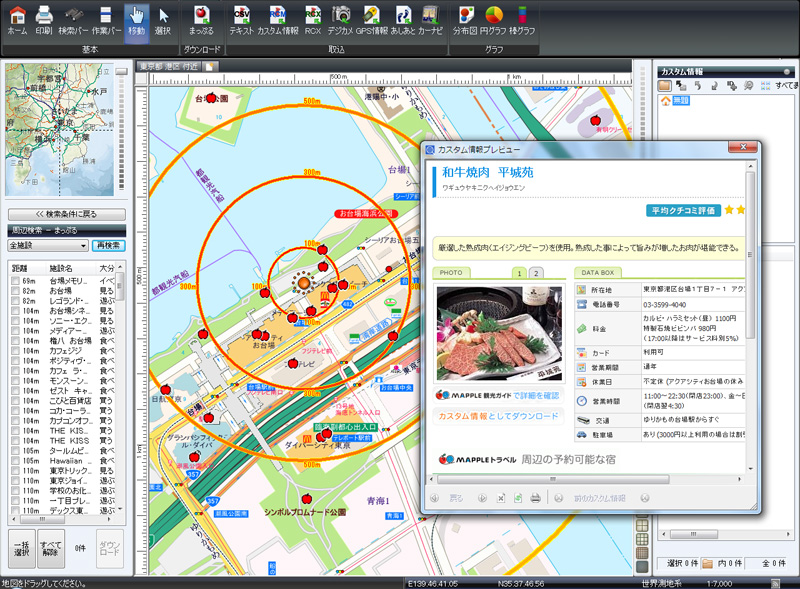
Task: Check the Hawaiian row checkbox
Action: tap(15, 460)
